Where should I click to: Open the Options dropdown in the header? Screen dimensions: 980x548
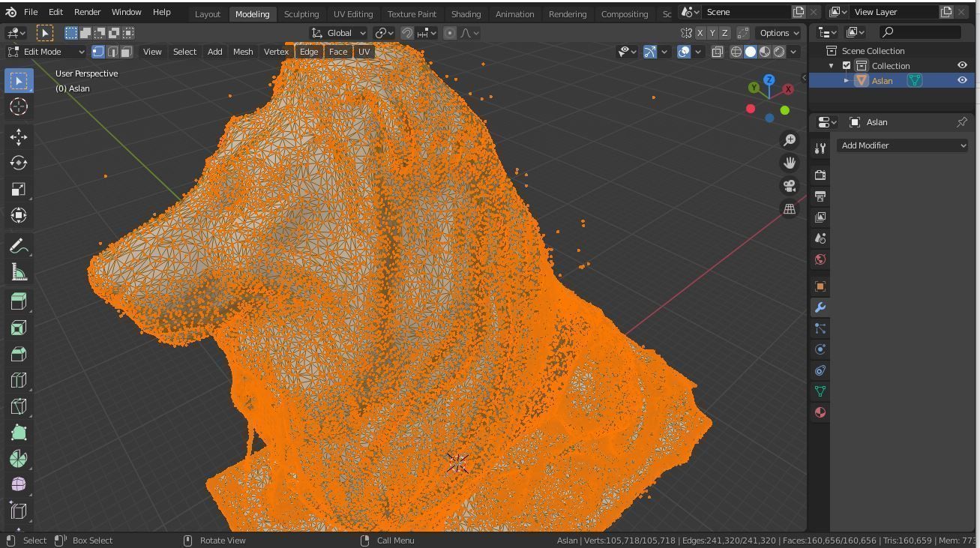[x=778, y=33]
